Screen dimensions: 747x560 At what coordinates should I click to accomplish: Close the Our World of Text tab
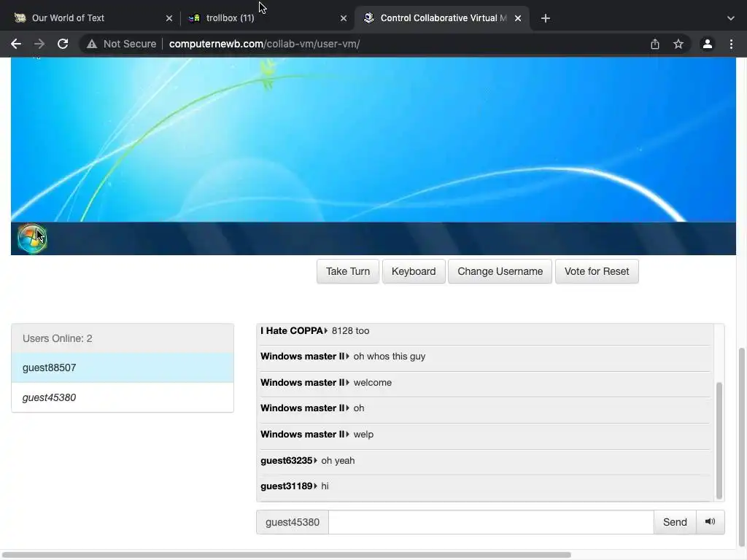point(169,18)
